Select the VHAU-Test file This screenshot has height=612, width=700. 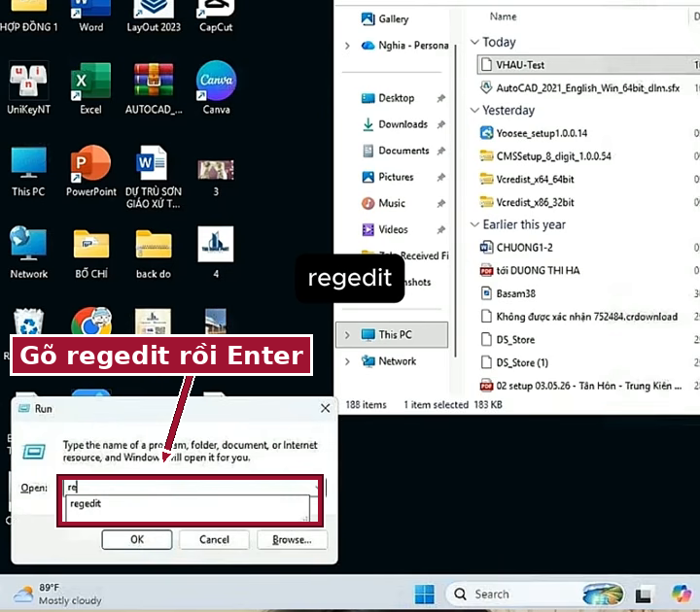click(588, 65)
